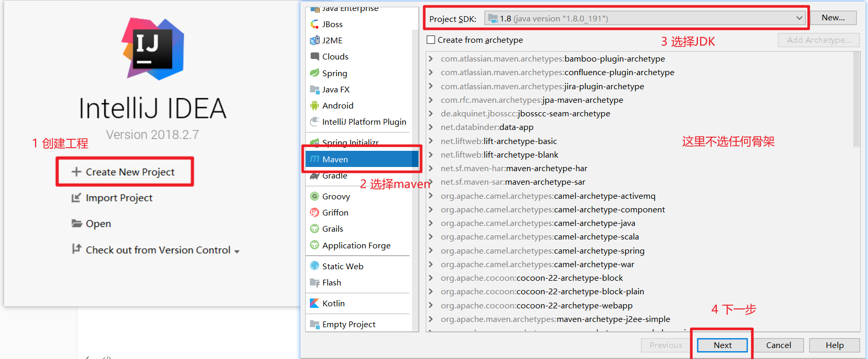Image resolution: width=868 pixels, height=359 pixels.
Task: Select the Kotlin K icon
Action: (315, 303)
